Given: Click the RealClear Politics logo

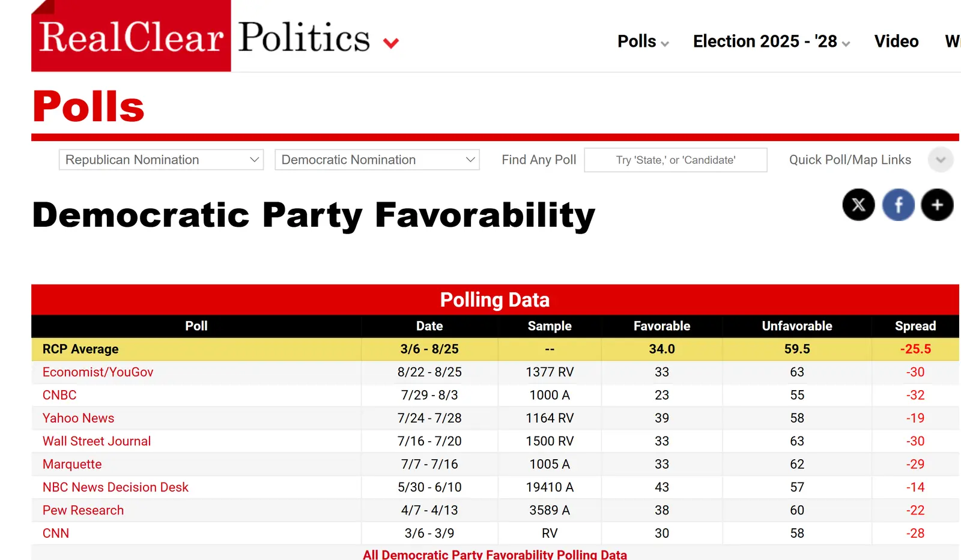Looking at the screenshot, I should [131, 37].
